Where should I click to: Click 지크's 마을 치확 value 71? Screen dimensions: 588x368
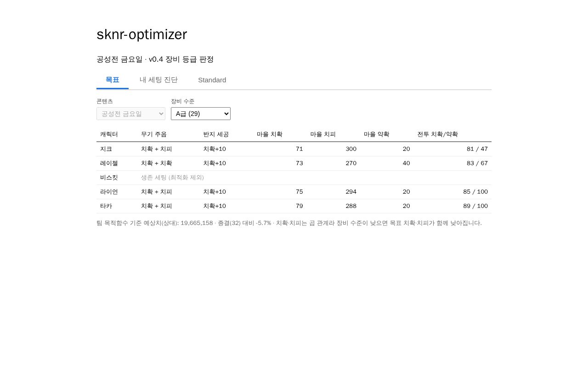[300, 149]
